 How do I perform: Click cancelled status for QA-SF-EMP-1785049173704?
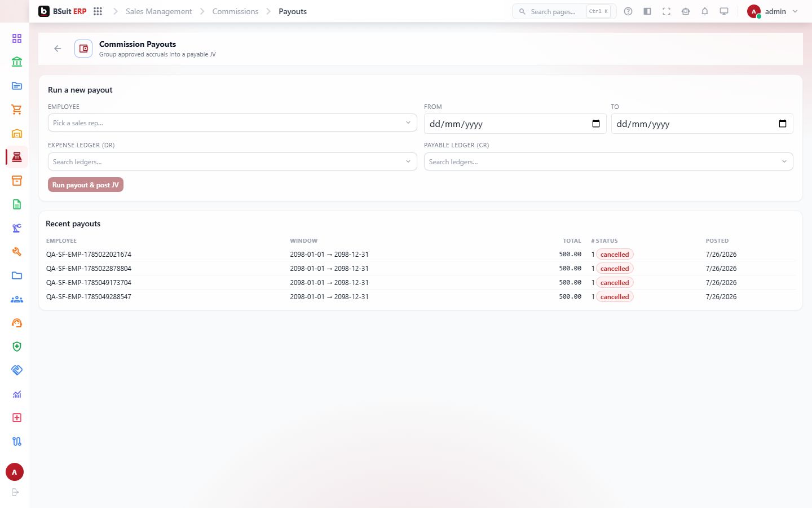pyautogui.click(x=615, y=282)
